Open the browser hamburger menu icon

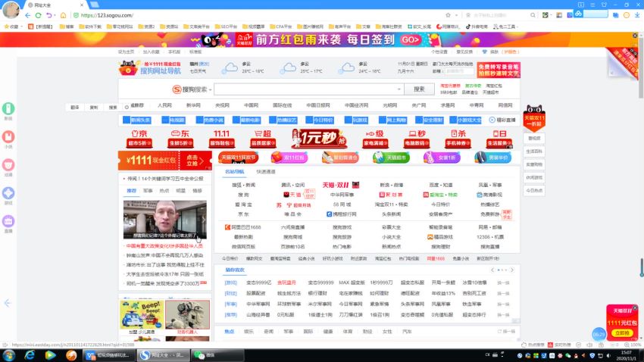pos(592,5)
